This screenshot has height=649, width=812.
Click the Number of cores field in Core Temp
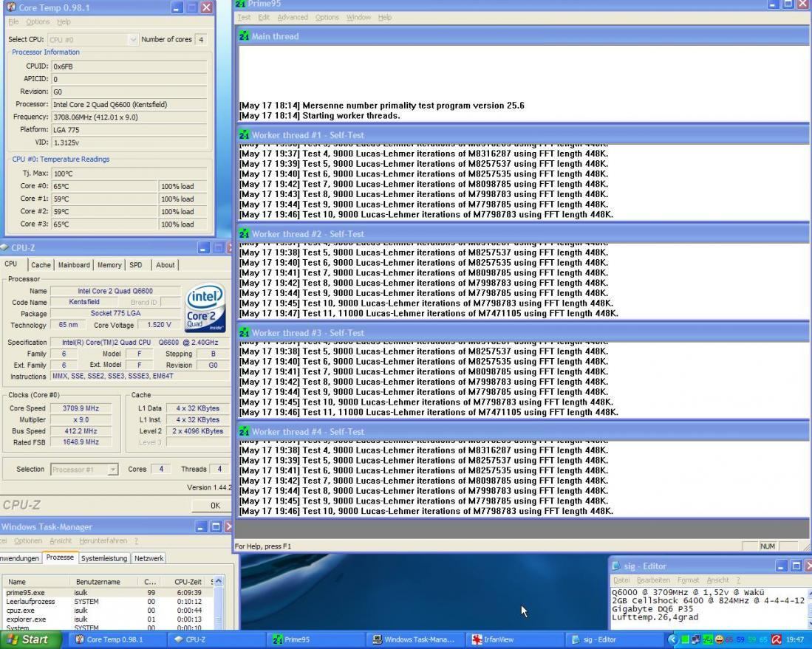tap(201, 39)
